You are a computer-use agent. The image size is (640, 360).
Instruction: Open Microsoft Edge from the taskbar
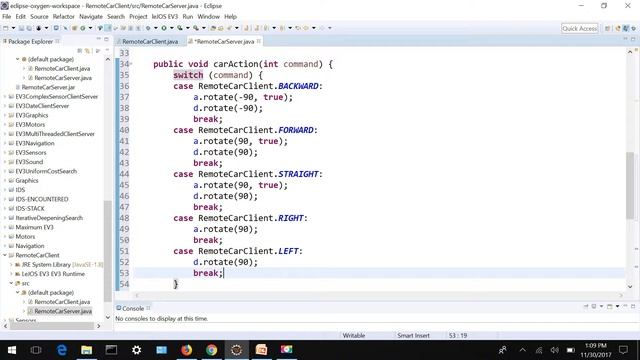pyautogui.click(x=62, y=350)
